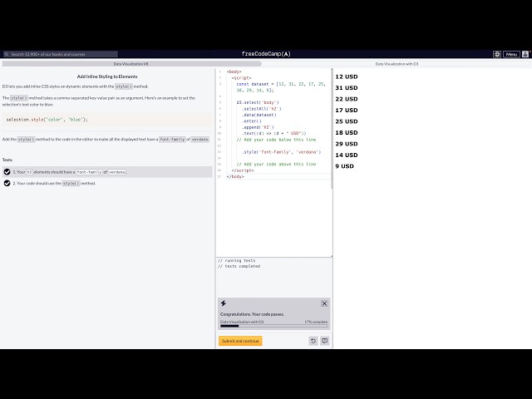Image resolution: width=532 pixels, height=399 pixels.
Task: Click the closing </script> tag line
Action: pos(243,170)
